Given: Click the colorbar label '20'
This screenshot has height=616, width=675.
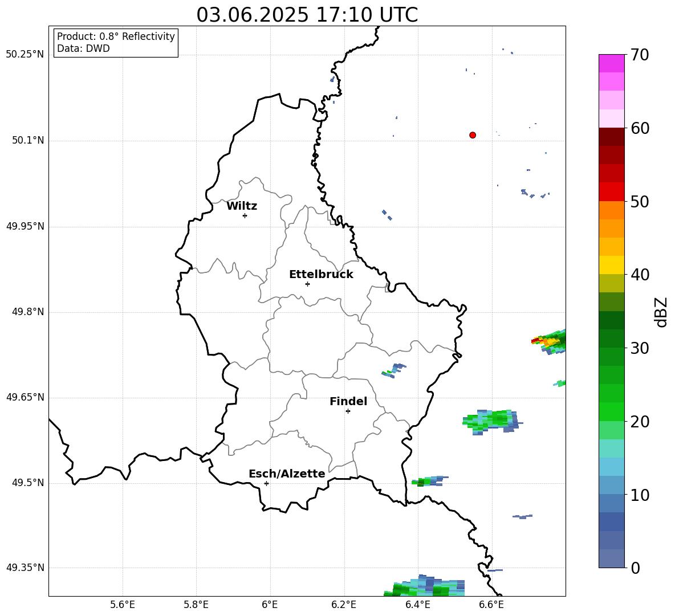Looking at the screenshot, I should tap(640, 421).
